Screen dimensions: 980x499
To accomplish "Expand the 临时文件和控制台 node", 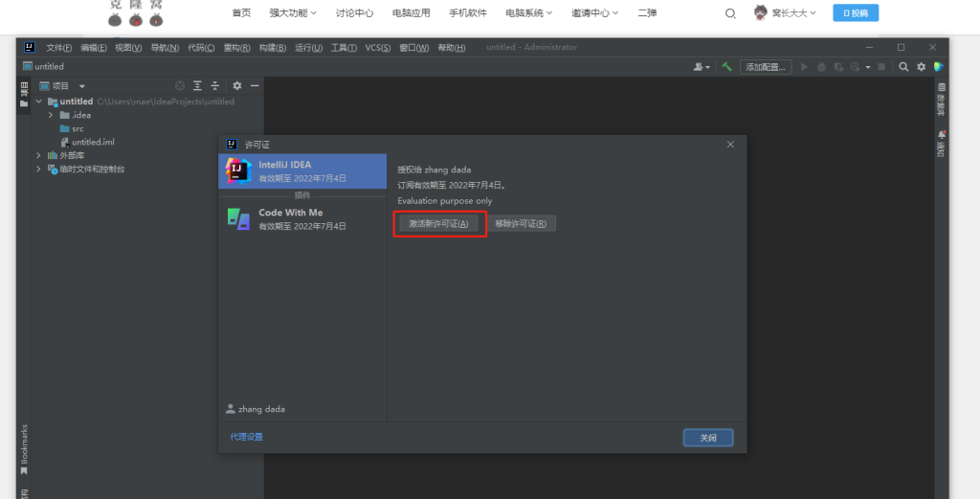I will 39,169.
